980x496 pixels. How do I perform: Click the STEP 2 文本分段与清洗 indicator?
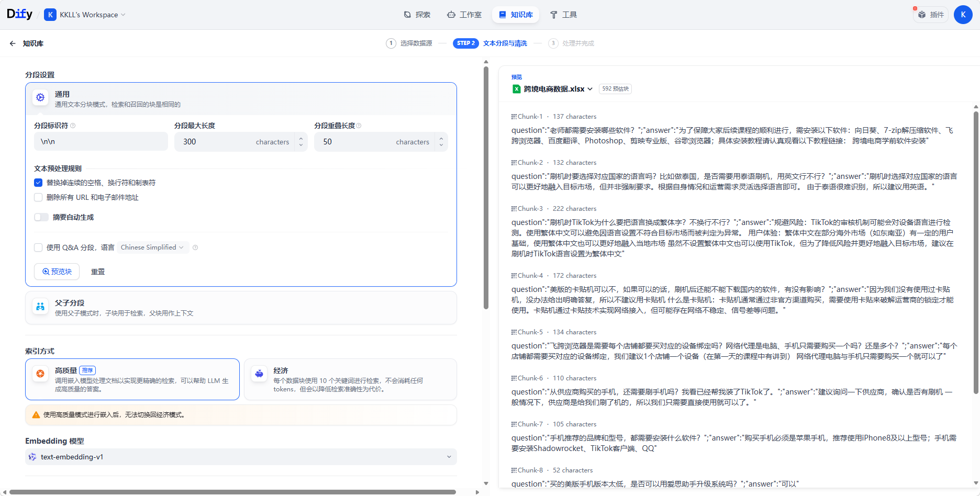pos(490,43)
